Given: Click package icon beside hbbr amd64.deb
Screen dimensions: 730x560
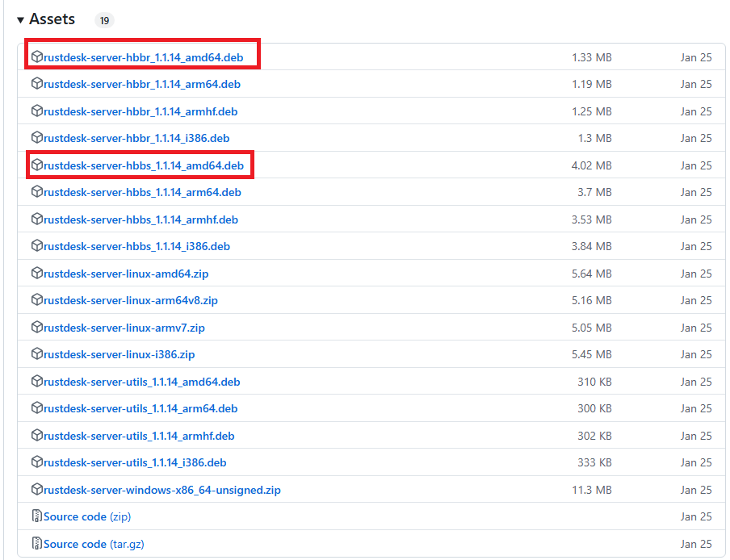Looking at the screenshot, I should point(36,57).
